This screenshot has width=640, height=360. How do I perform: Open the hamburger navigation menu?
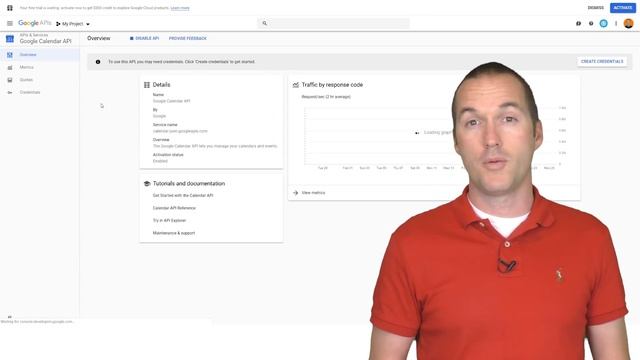10,24
